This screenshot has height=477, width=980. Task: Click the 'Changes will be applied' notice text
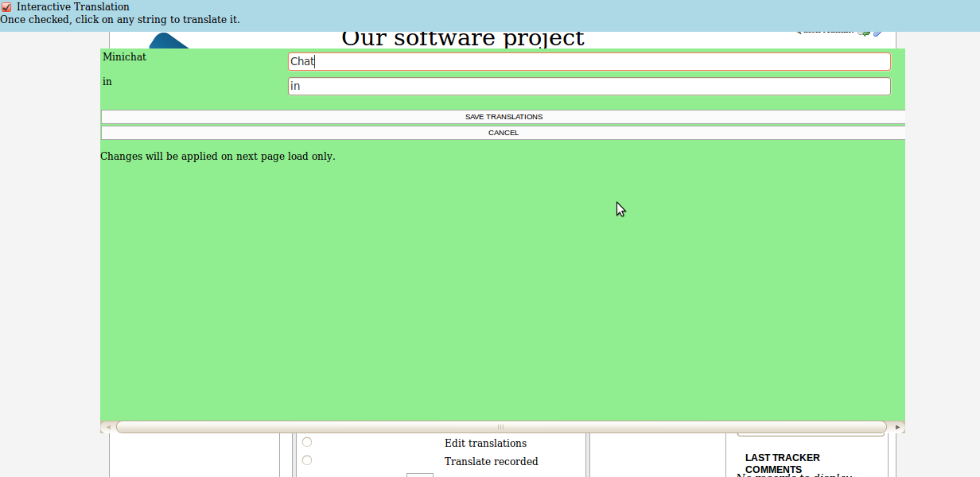coord(218,157)
